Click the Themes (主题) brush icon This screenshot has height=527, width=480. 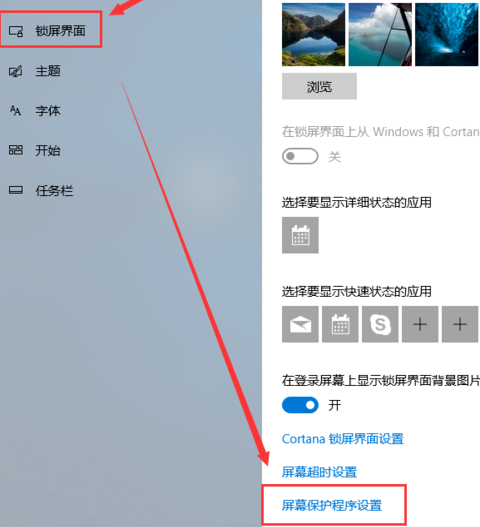coord(15,71)
